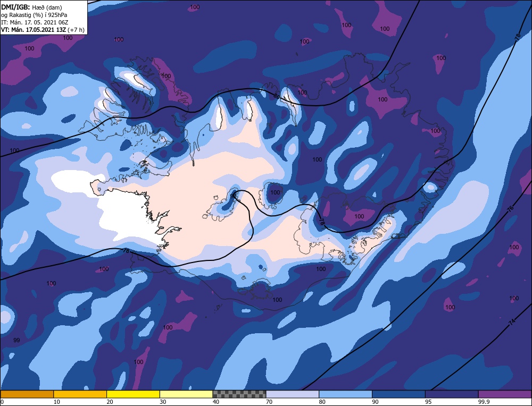Click the '74' height contour label
The width and height of the screenshot is (532, 406).
pyautogui.click(x=512, y=322)
